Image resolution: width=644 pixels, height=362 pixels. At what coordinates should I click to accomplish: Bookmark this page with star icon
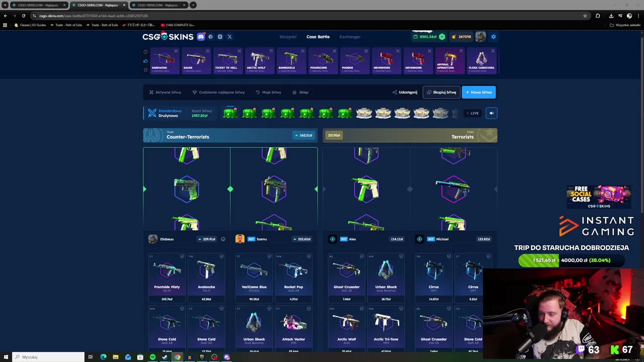click(x=585, y=16)
